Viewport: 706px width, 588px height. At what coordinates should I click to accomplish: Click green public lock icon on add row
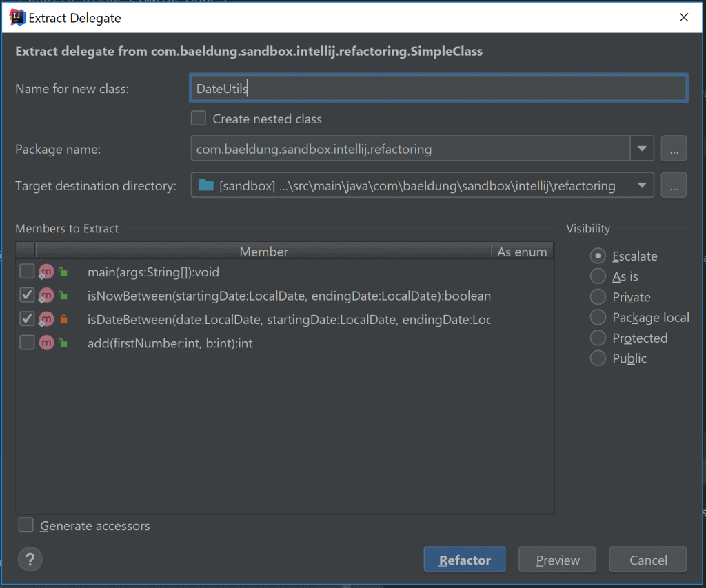coord(63,343)
